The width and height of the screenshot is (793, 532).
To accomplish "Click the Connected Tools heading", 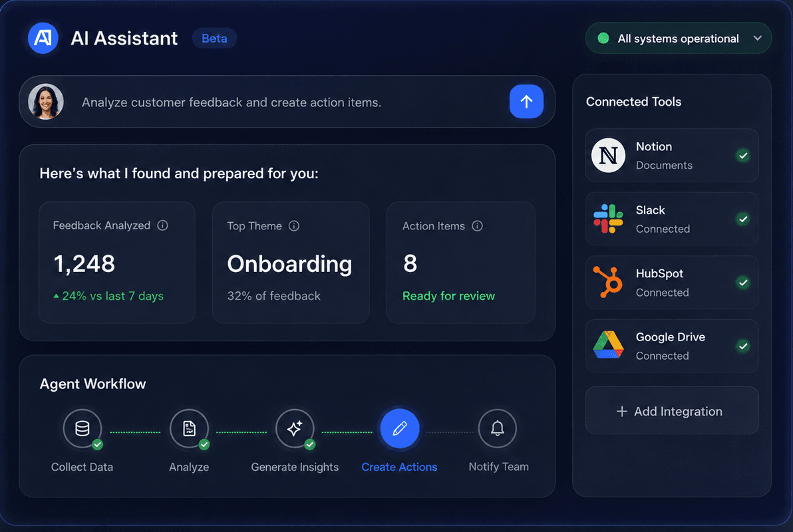I will click(634, 102).
